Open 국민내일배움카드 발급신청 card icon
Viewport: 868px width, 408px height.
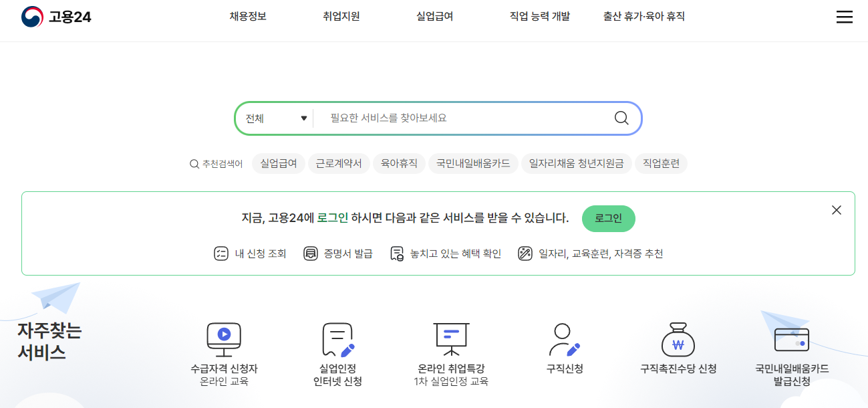(792, 340)
